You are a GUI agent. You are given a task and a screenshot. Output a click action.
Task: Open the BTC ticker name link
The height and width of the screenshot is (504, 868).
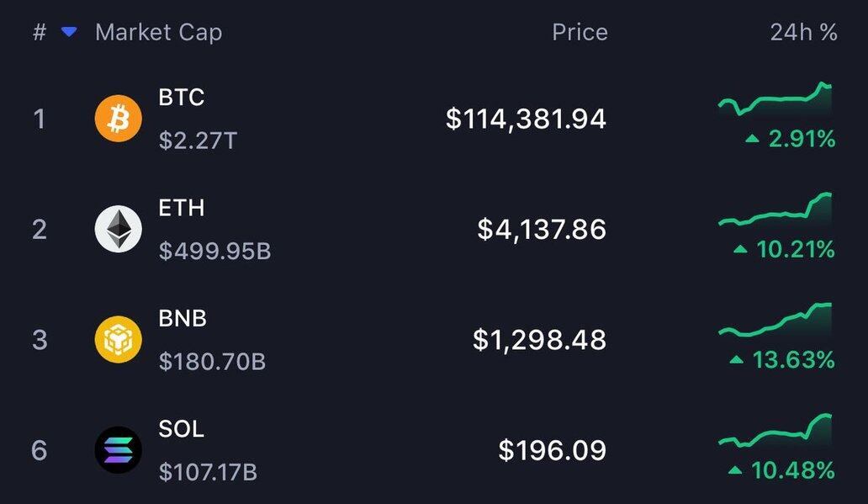pos(181,97)
